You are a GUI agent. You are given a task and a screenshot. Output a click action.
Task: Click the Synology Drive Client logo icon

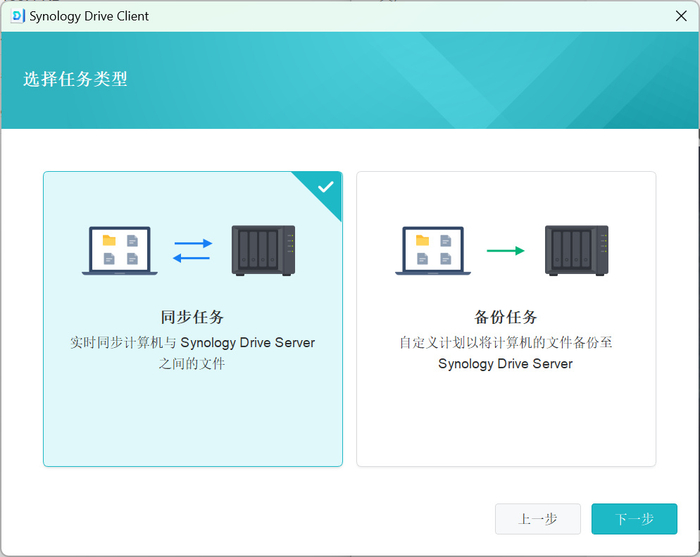[17, 16]
